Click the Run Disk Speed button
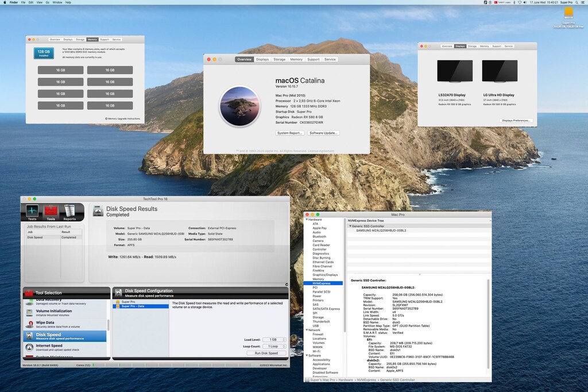This screenshot has height=392, width=588. tap(266, 353)
